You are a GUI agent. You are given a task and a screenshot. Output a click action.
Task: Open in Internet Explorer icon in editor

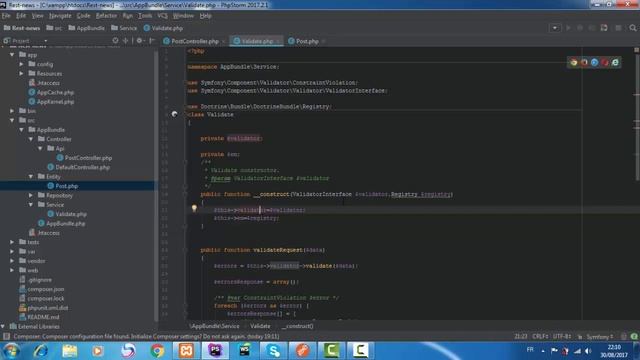[x=615, y=62]
